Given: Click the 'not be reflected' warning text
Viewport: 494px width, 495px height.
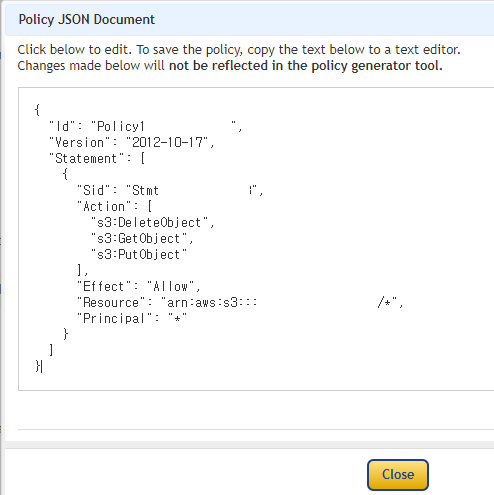Looking at the screenshot, I should 306,66.
